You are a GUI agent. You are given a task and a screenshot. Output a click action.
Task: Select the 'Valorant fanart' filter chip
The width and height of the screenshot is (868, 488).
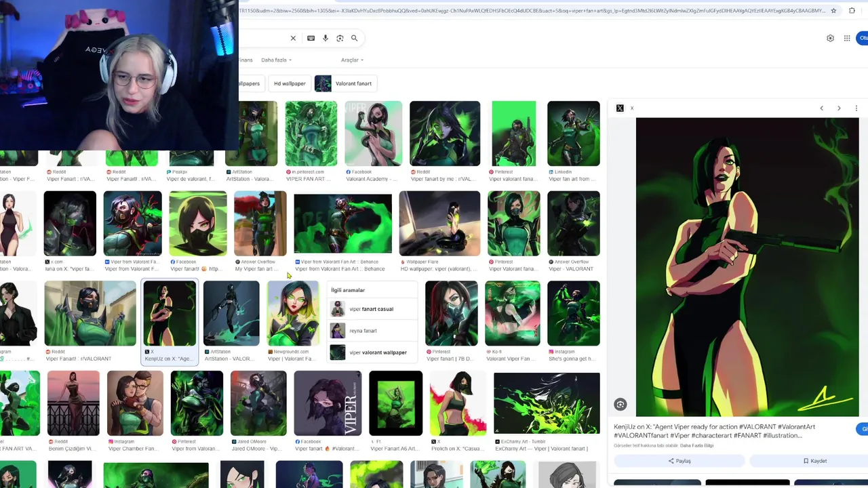click(345, 83)
